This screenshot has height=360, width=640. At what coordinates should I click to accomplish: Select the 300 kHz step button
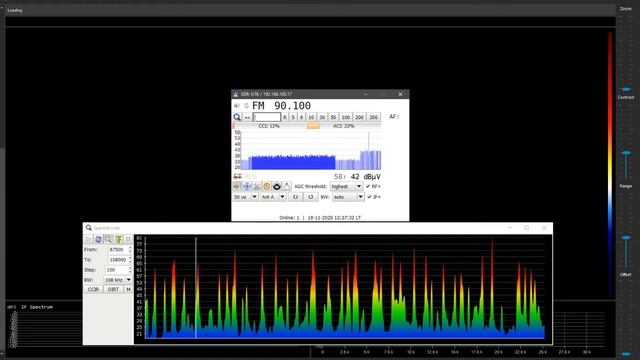point(373,117)
